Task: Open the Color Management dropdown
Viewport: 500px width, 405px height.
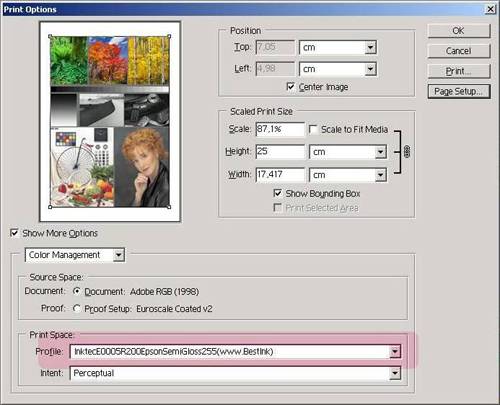Action: coord(75,255)
